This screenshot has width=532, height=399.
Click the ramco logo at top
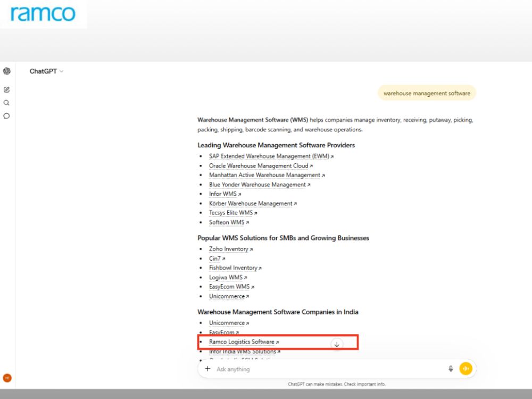[43, 14]
